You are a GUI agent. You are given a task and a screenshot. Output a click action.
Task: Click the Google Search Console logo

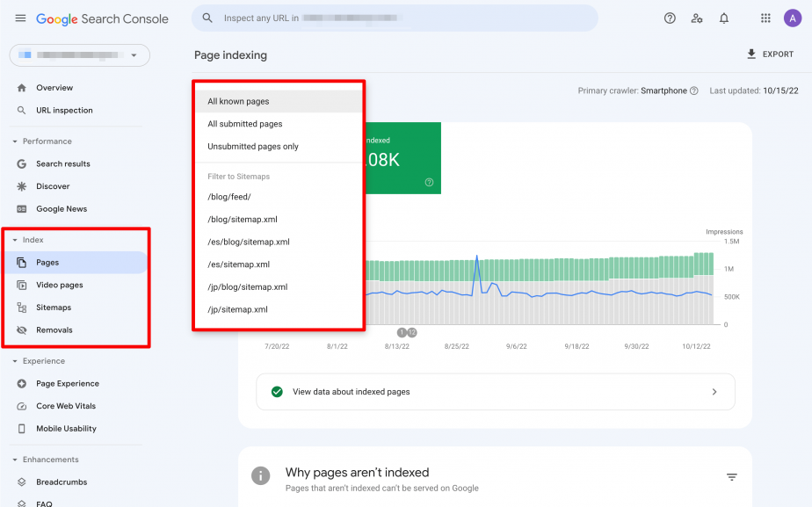[x=102, y=19]
